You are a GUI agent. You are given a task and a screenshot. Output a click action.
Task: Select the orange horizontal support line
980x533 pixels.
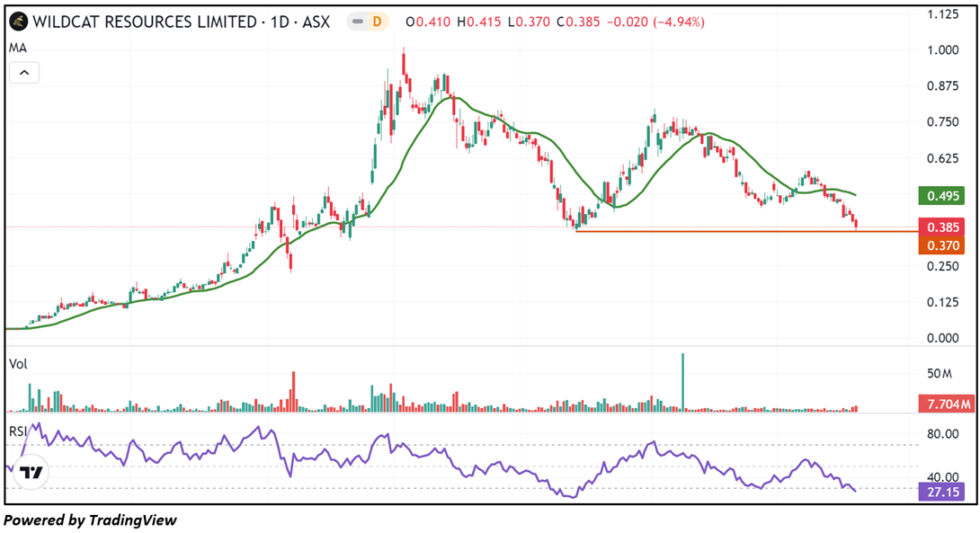747,232
